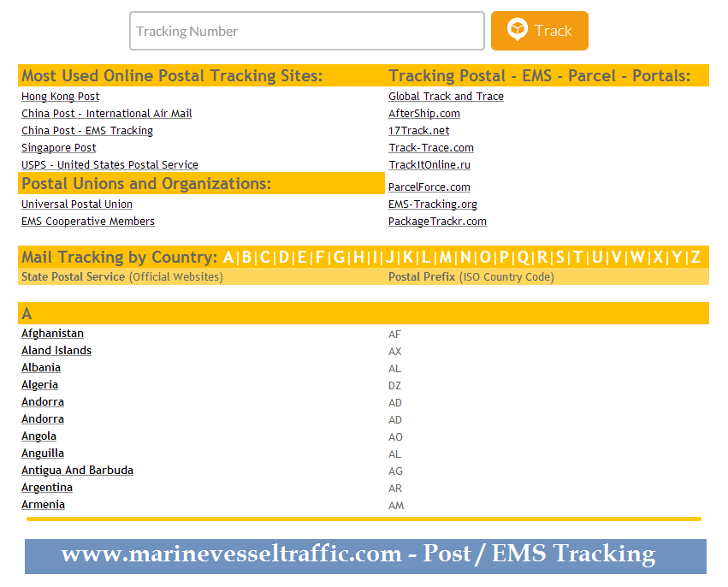Jump to countries starting with M
This screenshot has height=587, width=728.
[445, 258]
